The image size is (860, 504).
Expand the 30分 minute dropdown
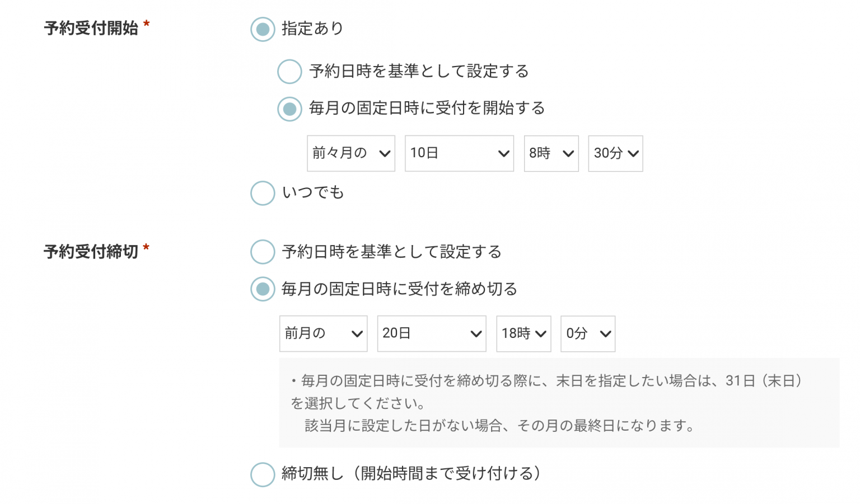(615, 153)
